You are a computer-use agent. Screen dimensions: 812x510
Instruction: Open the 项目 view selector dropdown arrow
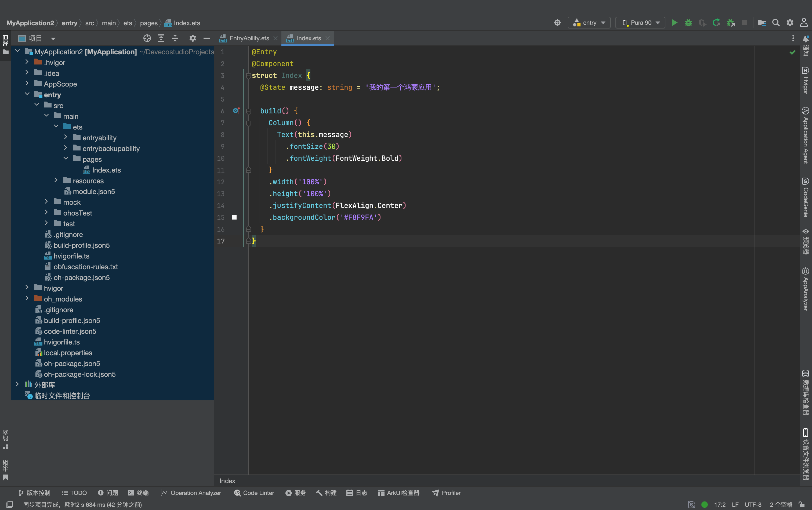[x=53, y=38]
